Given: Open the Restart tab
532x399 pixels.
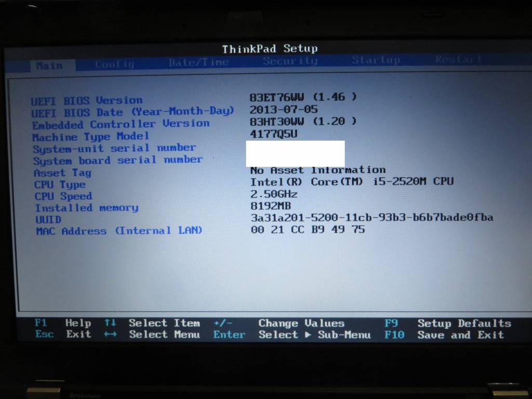Looking at the screenshot, I should pos(459,59).
